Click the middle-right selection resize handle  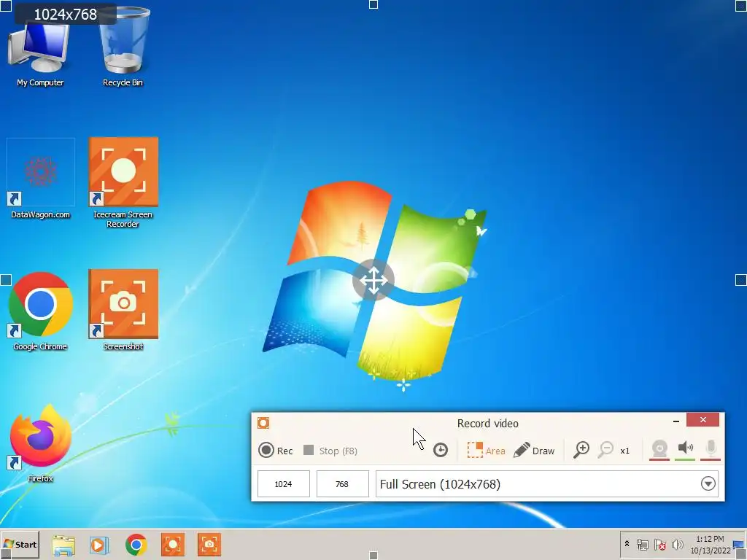(741, 280)
